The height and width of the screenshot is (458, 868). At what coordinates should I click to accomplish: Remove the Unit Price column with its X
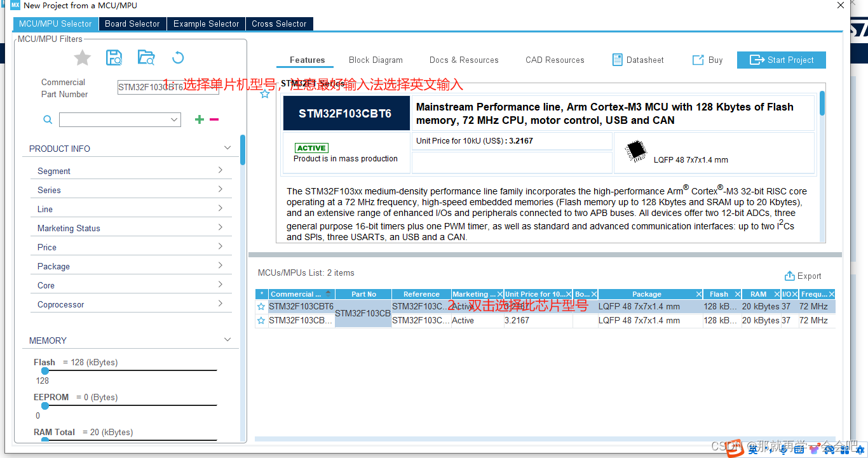click(569, 294)
